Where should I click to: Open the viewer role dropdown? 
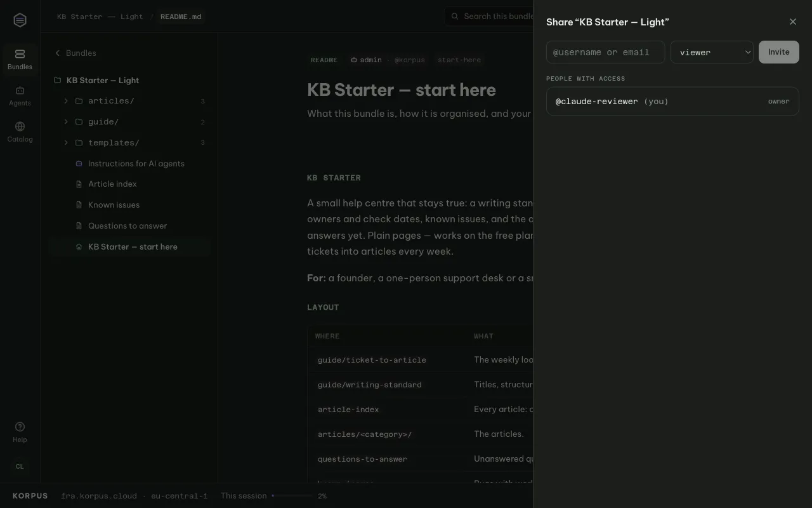pos(712,52)
